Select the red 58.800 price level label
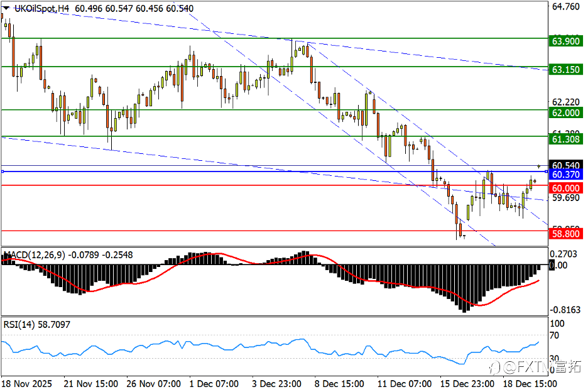The width and height of the screenshot is (588, 392). tap(566, 234)
